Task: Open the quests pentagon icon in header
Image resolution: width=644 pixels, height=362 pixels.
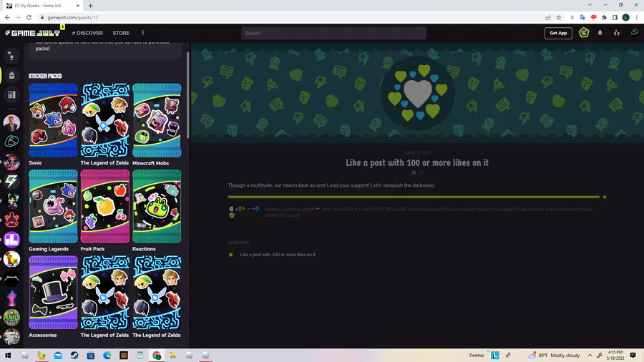Action: (584, 32)
